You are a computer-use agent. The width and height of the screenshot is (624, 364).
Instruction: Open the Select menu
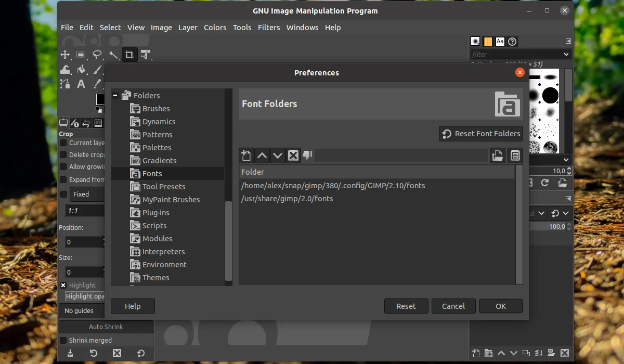(x=110, y=28)
